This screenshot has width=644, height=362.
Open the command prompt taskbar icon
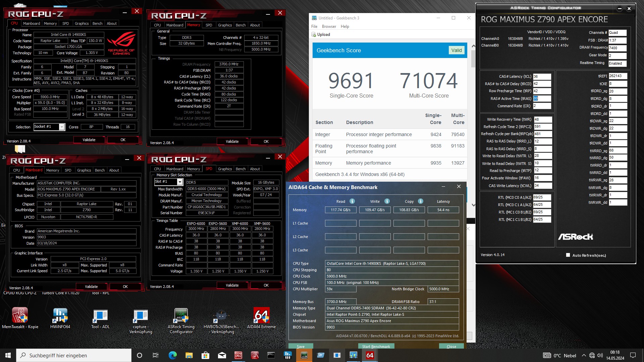pyautogui.click(x=271, y=355)
